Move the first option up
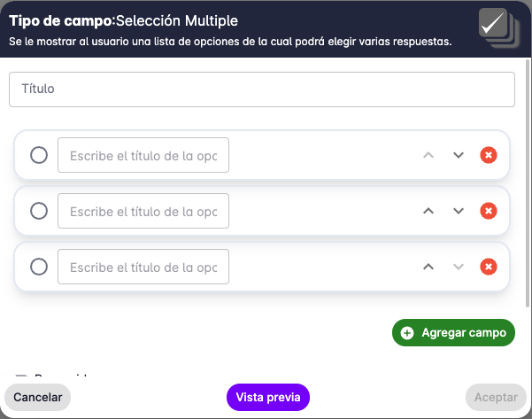Screen dimensions: 532x419 point(428,155)
